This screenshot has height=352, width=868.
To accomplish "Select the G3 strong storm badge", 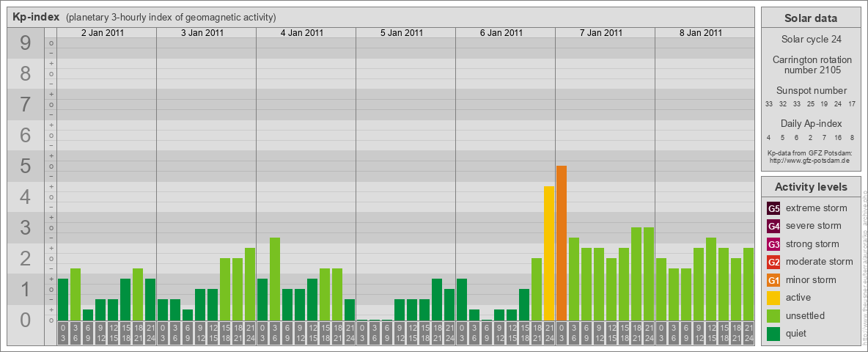I will pos(774,244).
